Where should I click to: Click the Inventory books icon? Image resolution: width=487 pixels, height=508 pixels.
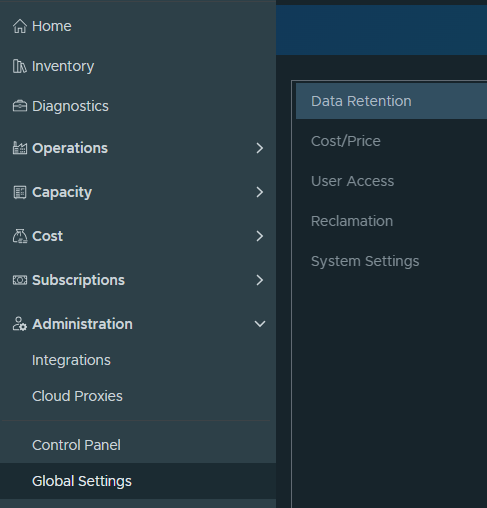pos(20,66)
